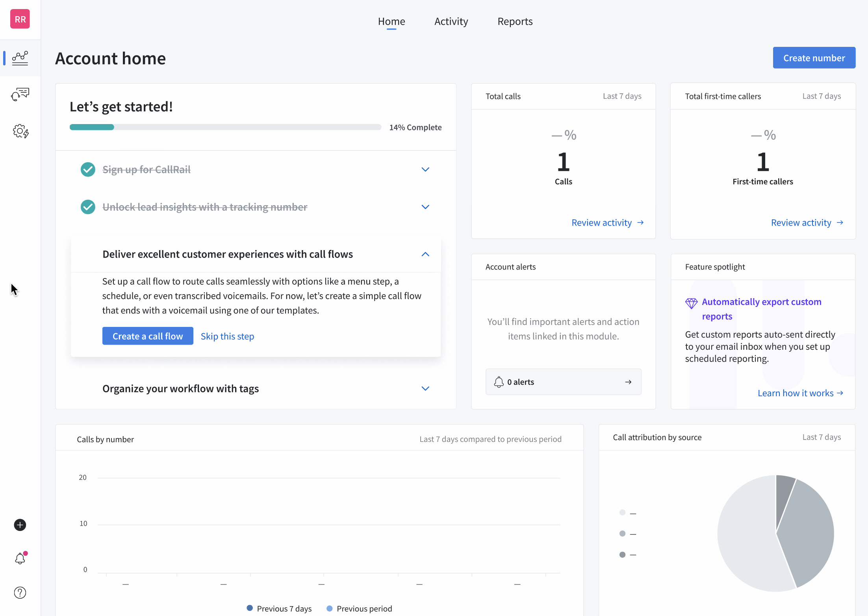Click the diamond icon in Feature spotlight
This screenshot has height=616, width=868.
pyautogui.click(x=691, y=303)
